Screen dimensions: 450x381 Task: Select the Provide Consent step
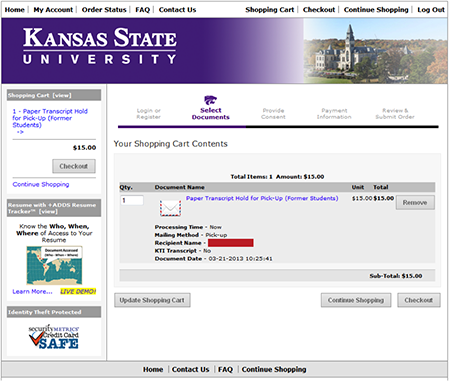tap(273, 114)
